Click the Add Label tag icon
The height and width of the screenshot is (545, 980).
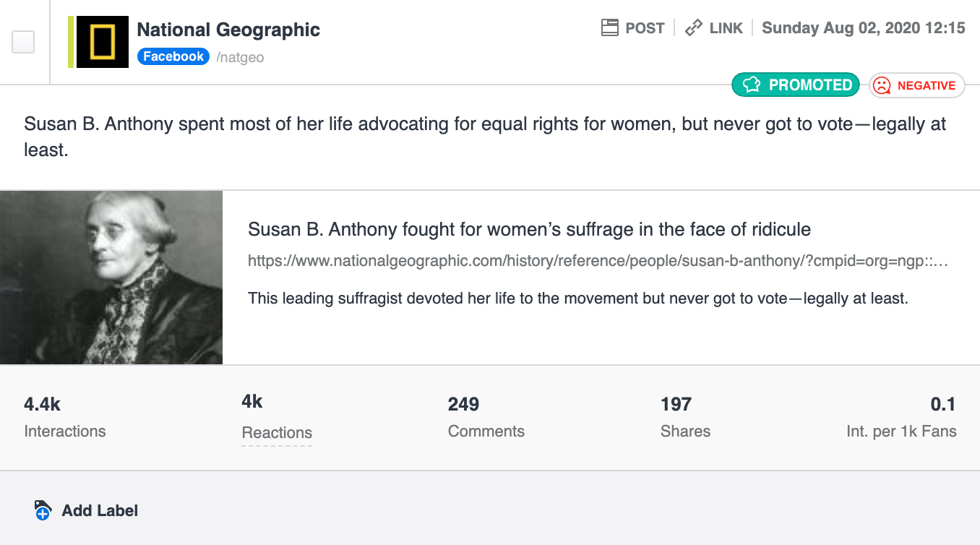(x=43, y=510)
